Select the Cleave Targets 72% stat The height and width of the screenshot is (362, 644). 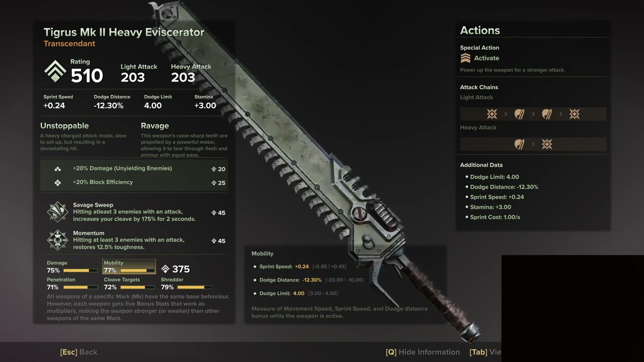tap(129, 284)
